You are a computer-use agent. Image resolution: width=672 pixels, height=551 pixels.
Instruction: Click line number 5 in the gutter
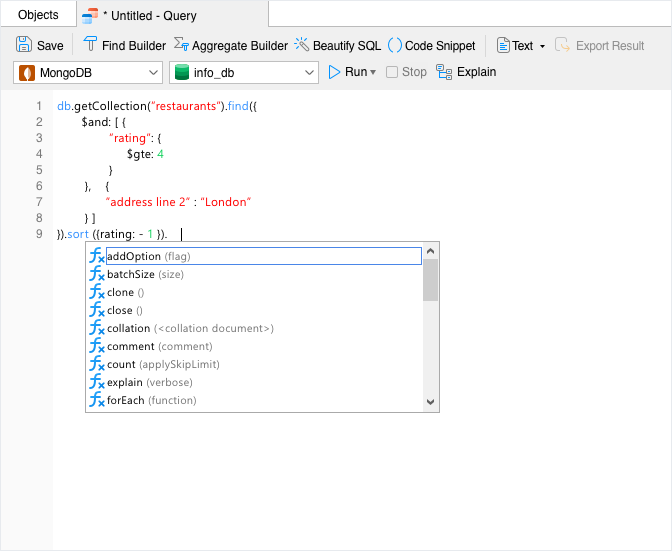(39, 170)
